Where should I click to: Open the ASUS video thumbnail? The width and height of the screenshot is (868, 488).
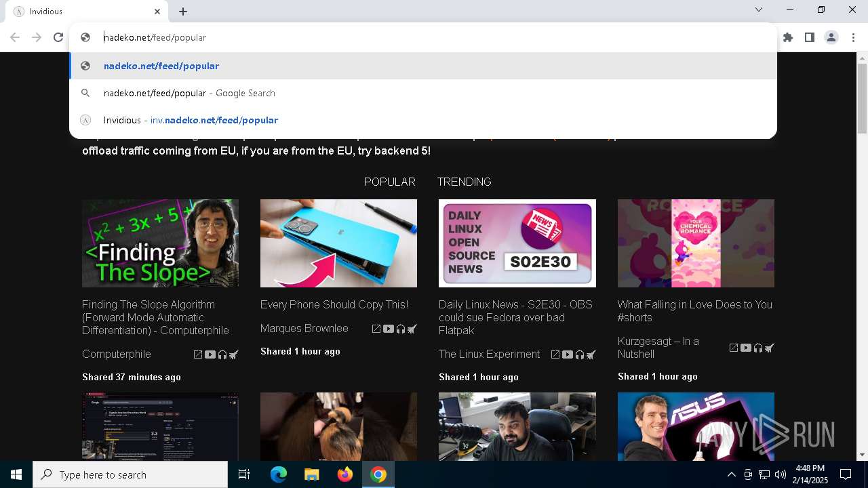[x=696, y=426]
